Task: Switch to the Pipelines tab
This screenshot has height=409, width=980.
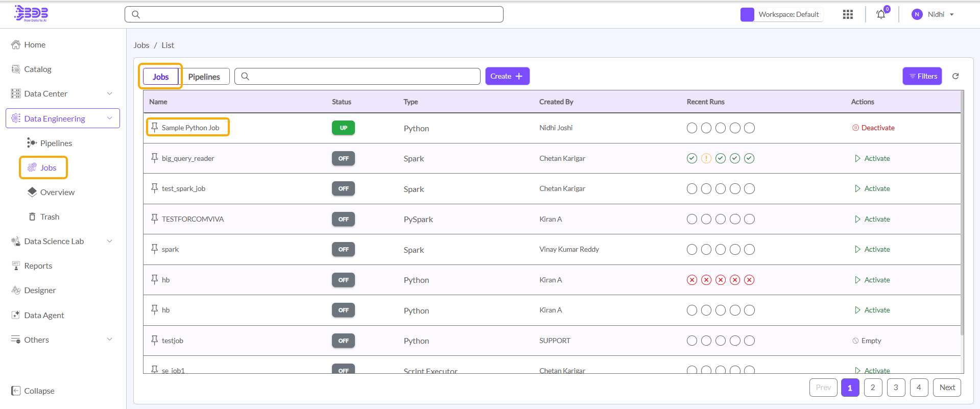Action: tap(204, 77)
